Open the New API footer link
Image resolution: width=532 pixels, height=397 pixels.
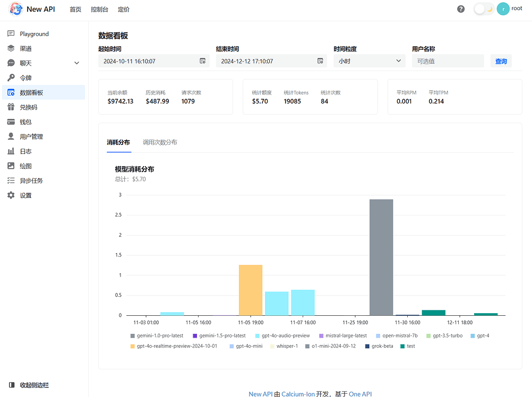pos(261,394)
